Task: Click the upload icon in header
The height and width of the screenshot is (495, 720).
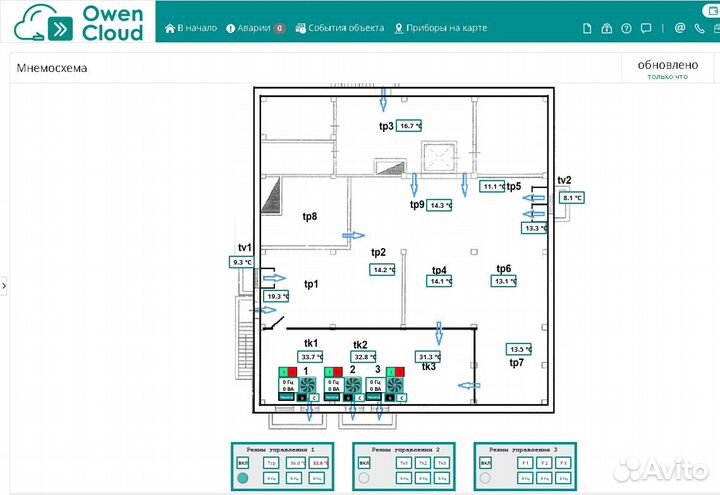Action: tap(607, 28)
